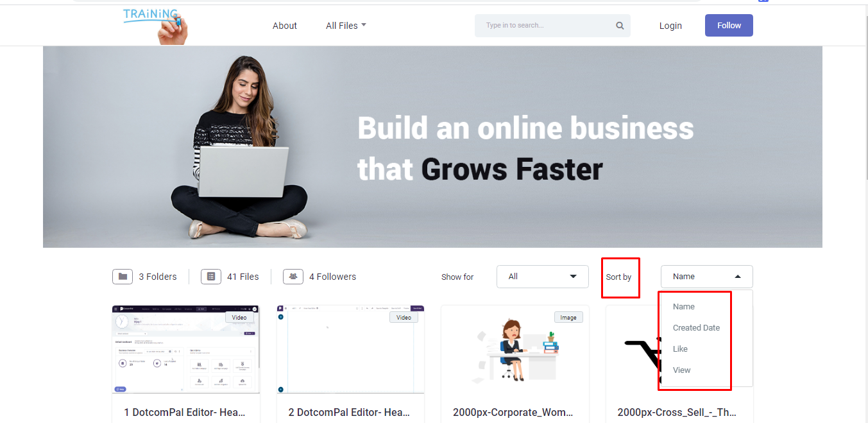The image size is (868, 423).
Task: Choose Like sort option
Action: point(680,349)
